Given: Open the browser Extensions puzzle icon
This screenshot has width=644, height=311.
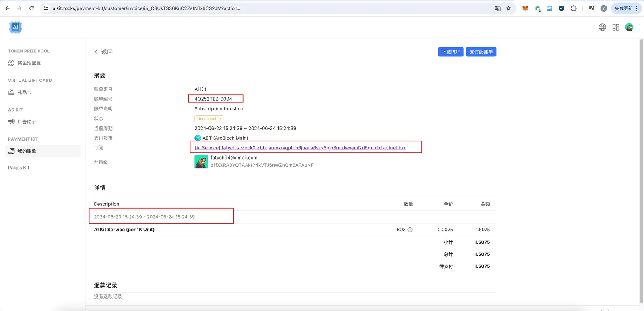Looking at the screenshot, I should point(574,8).
